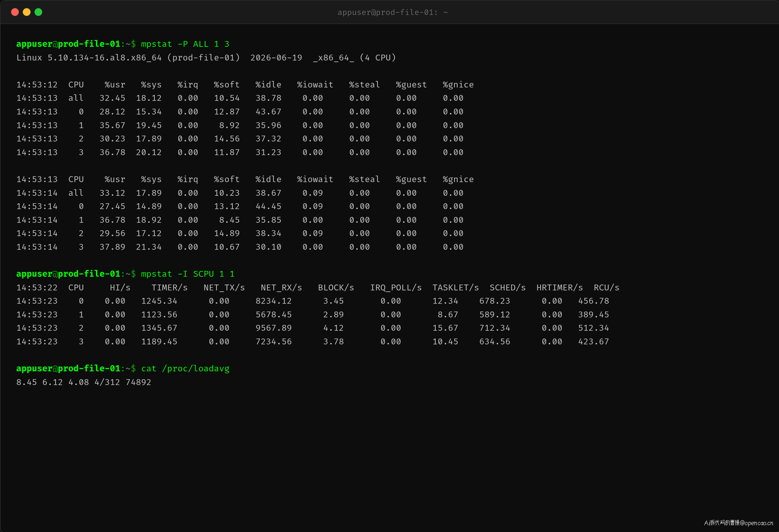Viewport: 779px width, 532px height.
Task: Click the %idle value 38.34
Action: (x=269, y=234)
